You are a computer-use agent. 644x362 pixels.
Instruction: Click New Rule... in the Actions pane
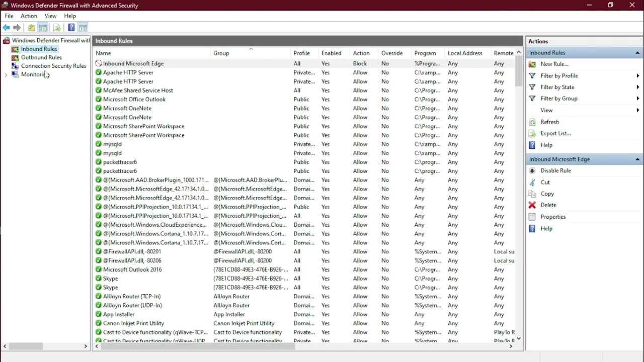click(554, 64)
